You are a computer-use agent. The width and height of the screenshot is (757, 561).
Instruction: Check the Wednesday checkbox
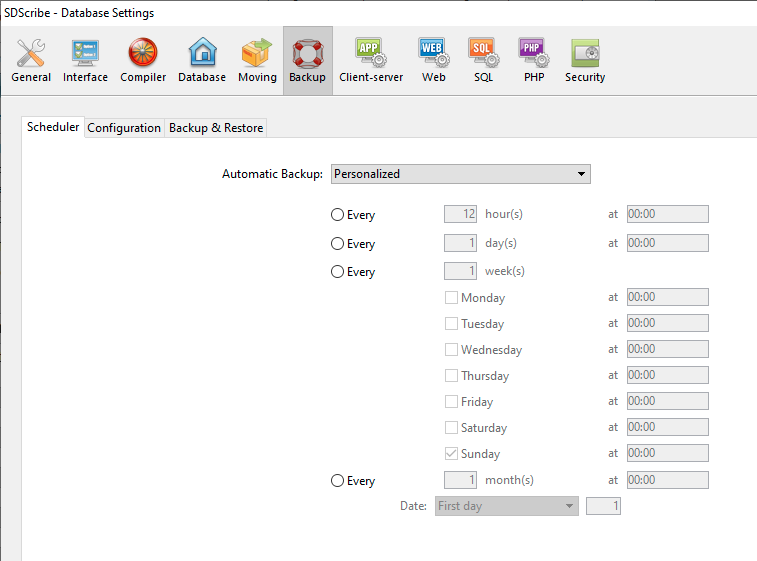pyautogui.click(x=451, y=350)
